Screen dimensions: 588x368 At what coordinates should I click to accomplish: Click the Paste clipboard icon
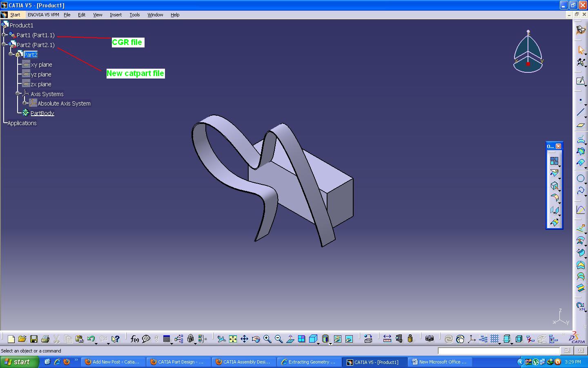tap(79, 339)
